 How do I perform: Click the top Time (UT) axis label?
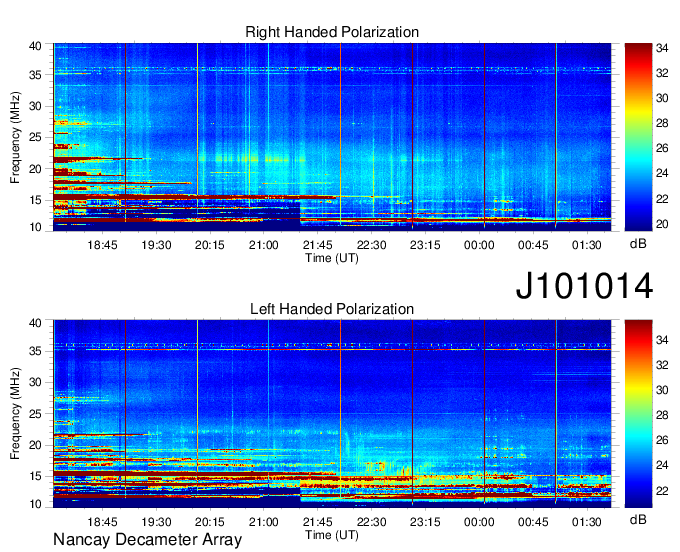[332, 258]
